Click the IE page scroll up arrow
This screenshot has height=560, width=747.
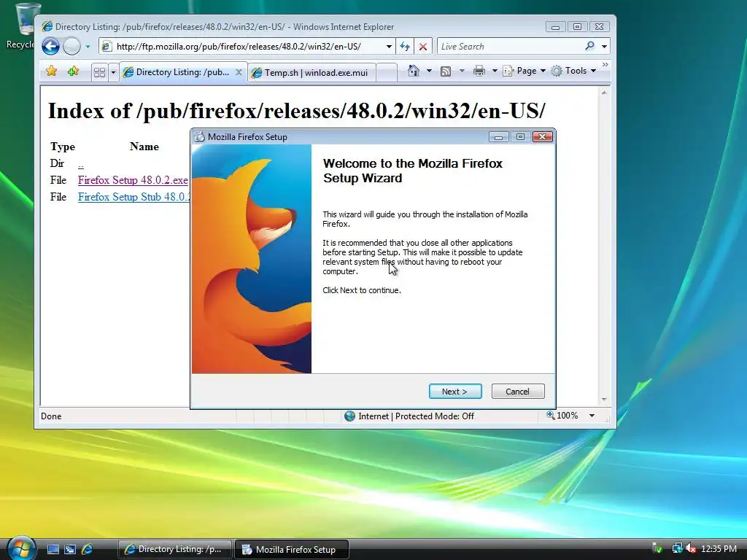click(x=604, y=93)
